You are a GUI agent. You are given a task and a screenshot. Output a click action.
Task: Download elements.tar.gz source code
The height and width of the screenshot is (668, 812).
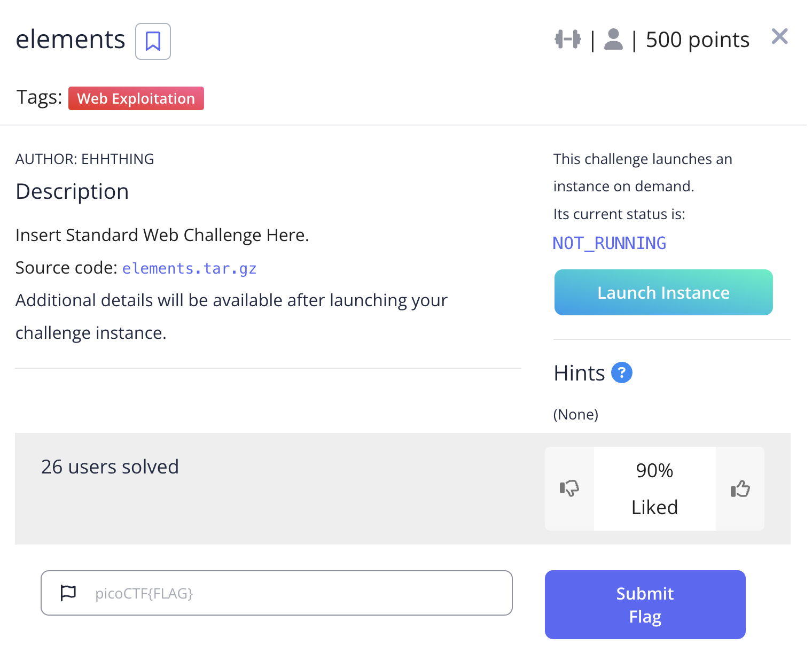[x=189, y=268]
